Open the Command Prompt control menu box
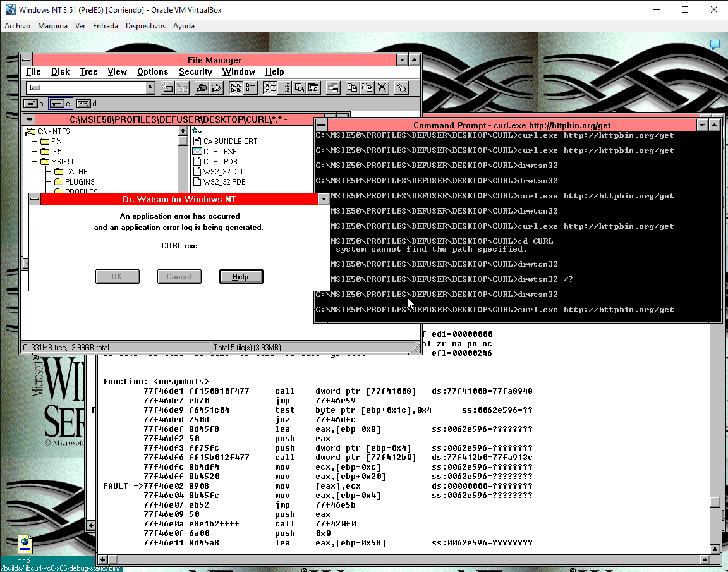This screenshot has height=572, width=728. (x=321, y=125)
